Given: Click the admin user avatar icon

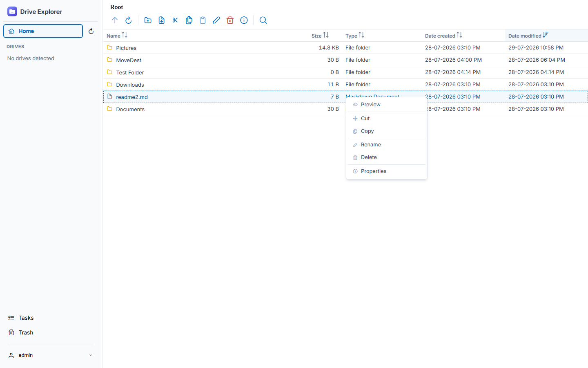Looking at the screenshot, I should pyautogui.click(x=11, y=355).
